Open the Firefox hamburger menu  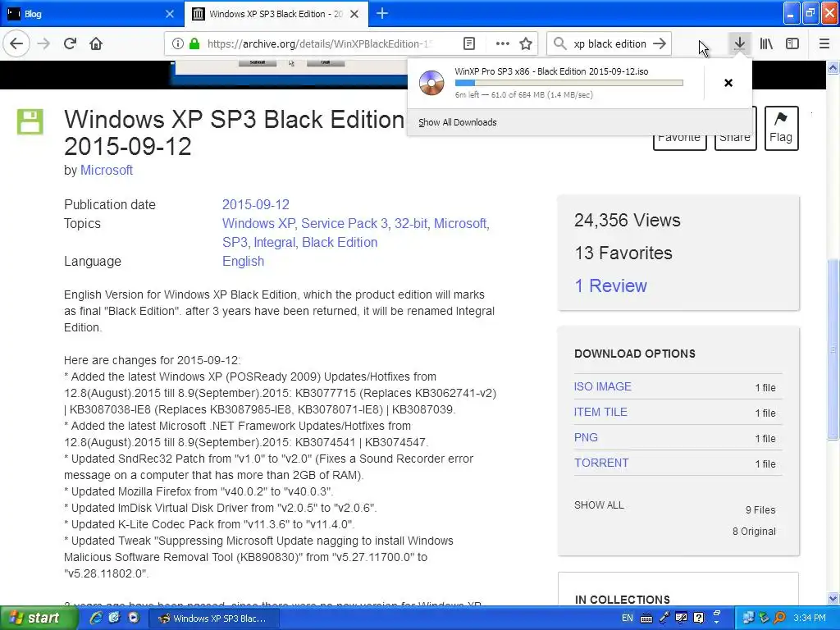[x=824, y=44]
